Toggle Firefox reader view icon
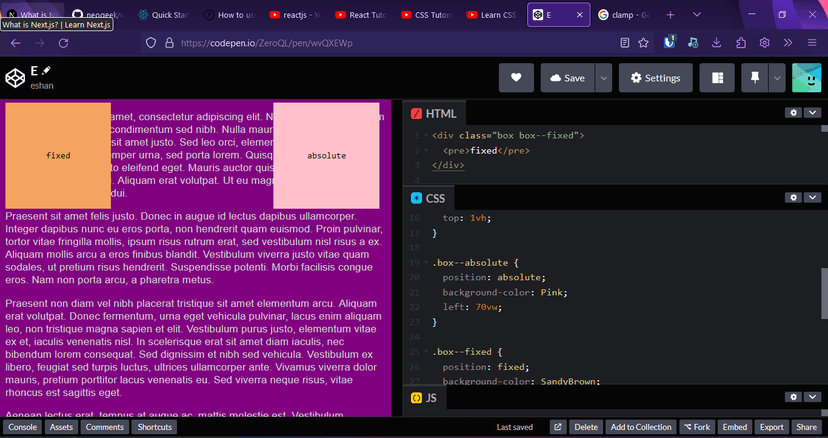 click(624, 43)
